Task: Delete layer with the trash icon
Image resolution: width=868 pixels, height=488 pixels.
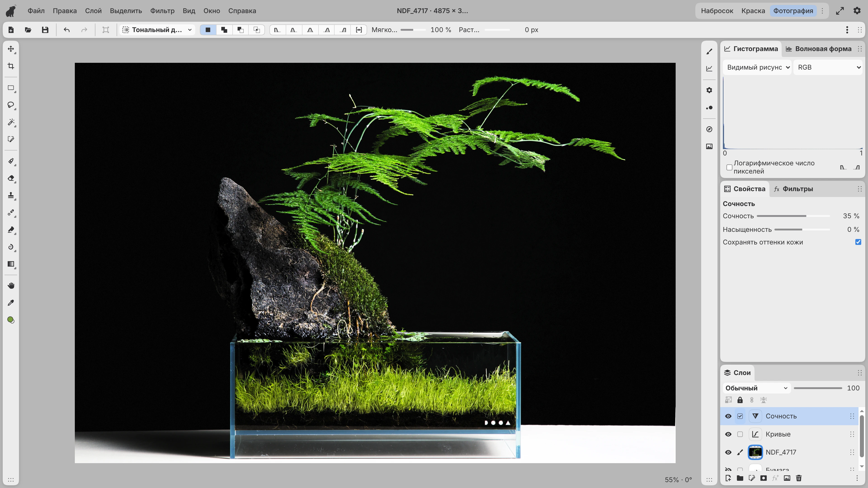Action: (799, 478)
